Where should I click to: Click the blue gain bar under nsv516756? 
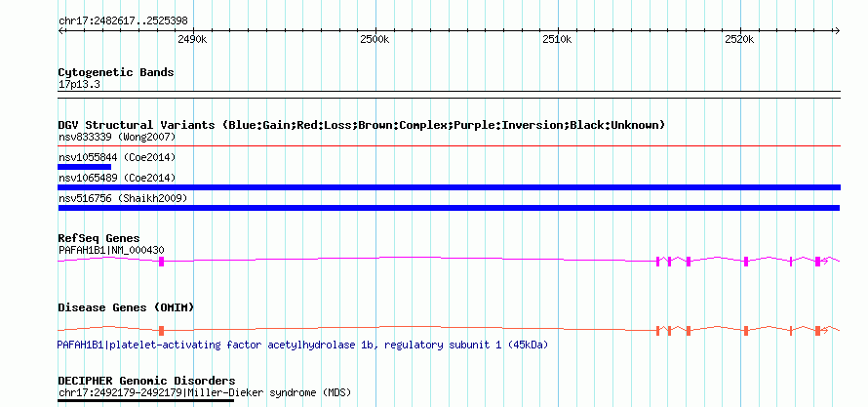point(449,208)
